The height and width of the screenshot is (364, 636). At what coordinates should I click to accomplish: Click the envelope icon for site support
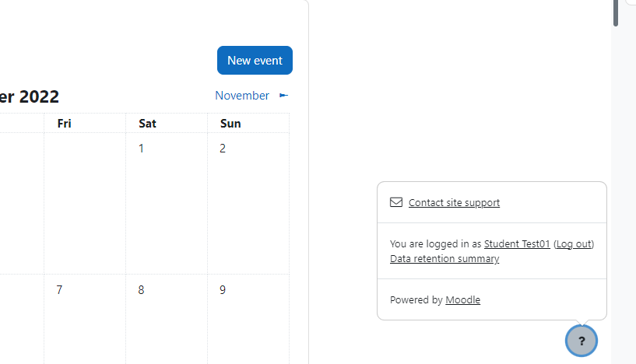click(x=396, y=202)
